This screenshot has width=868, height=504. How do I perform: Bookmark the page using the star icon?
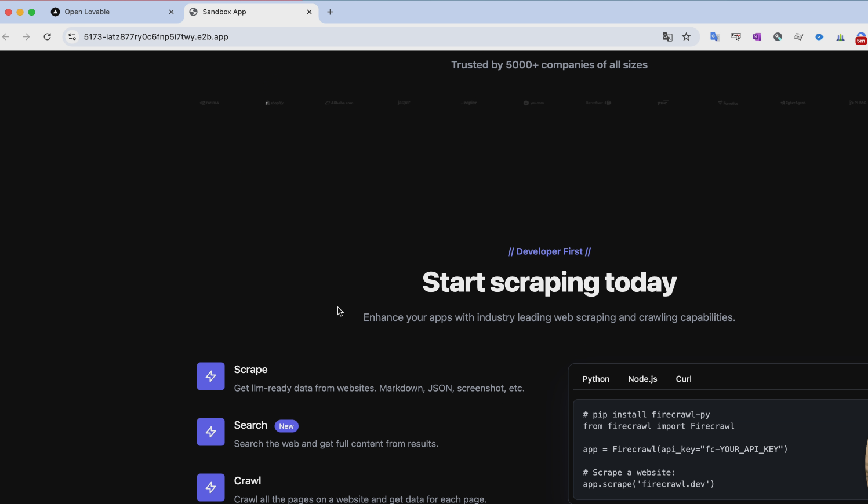pos(687,36)
